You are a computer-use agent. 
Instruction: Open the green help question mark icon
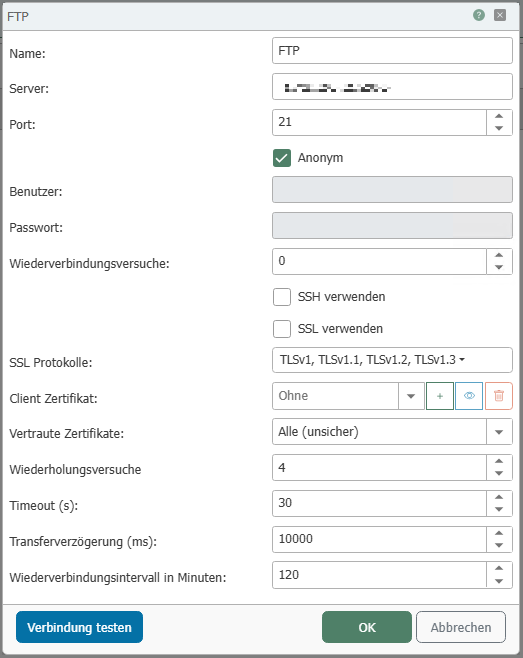[479, 16]
